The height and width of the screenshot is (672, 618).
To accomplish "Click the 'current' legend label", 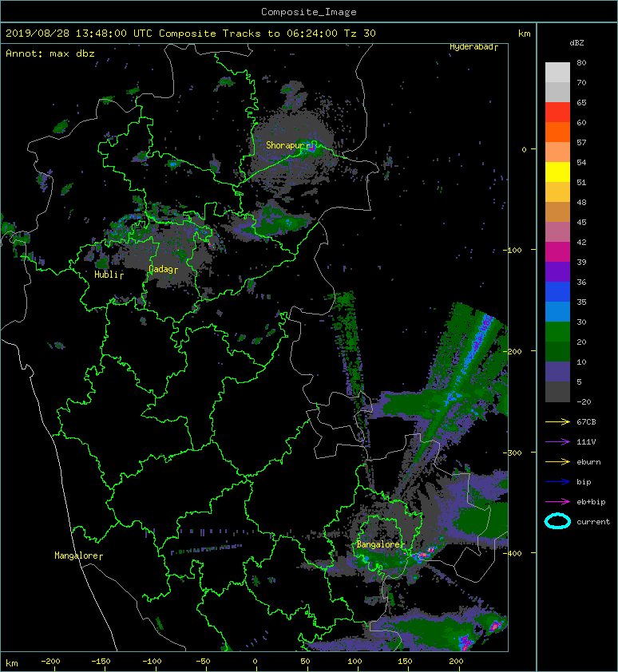I will (x=593, y=522).
